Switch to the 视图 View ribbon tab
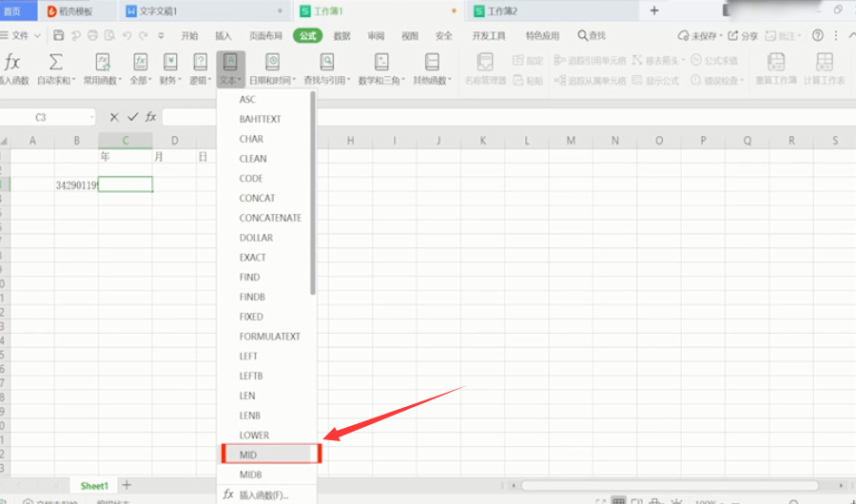This screenshot has height=504, width=856. (409, 35)
